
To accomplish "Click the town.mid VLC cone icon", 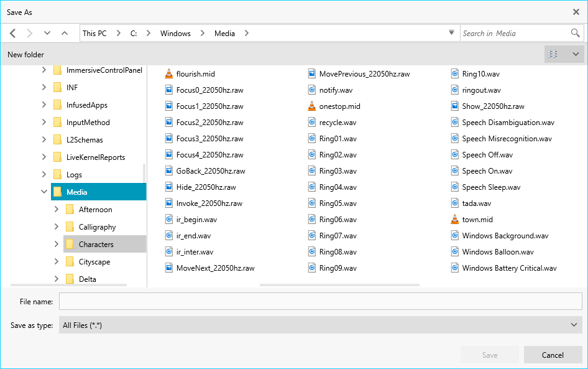I will (x=455, y=219).
